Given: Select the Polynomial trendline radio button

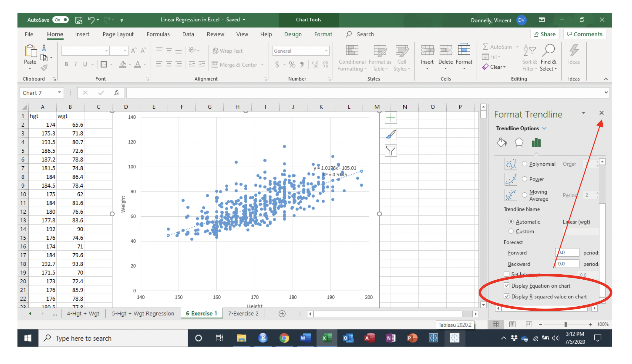Looking at the screenshot, I should 524,164.
